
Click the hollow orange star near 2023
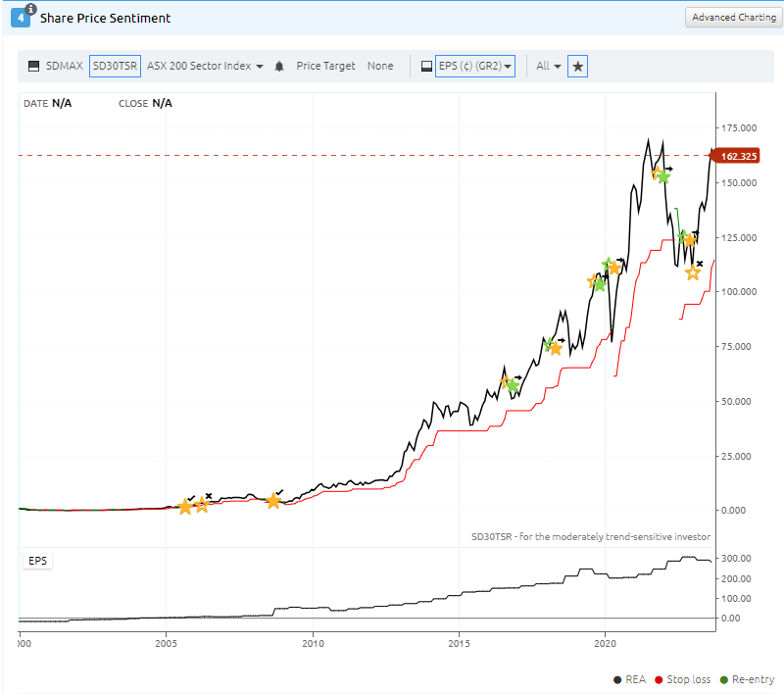click(x=693, y=273)
